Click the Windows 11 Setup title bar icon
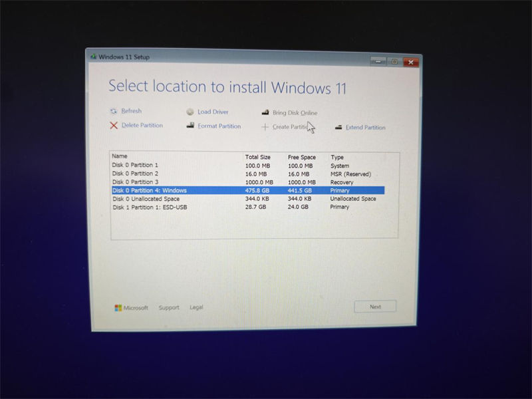Viewport: 532px width, 399px height. coord(93,57)
